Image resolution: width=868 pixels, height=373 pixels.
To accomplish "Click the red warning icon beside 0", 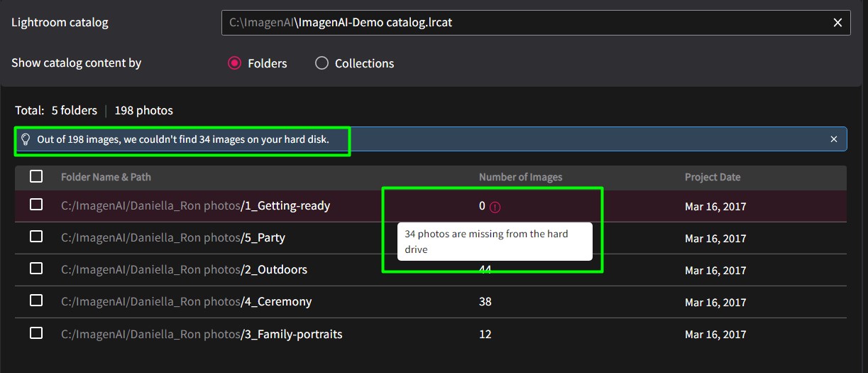I will (495, 207).
